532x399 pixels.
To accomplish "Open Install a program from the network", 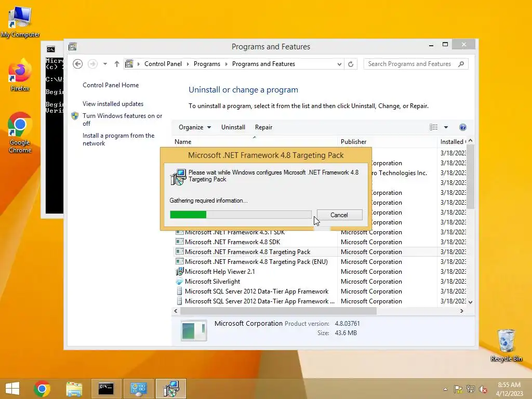I will coord(118,139).
